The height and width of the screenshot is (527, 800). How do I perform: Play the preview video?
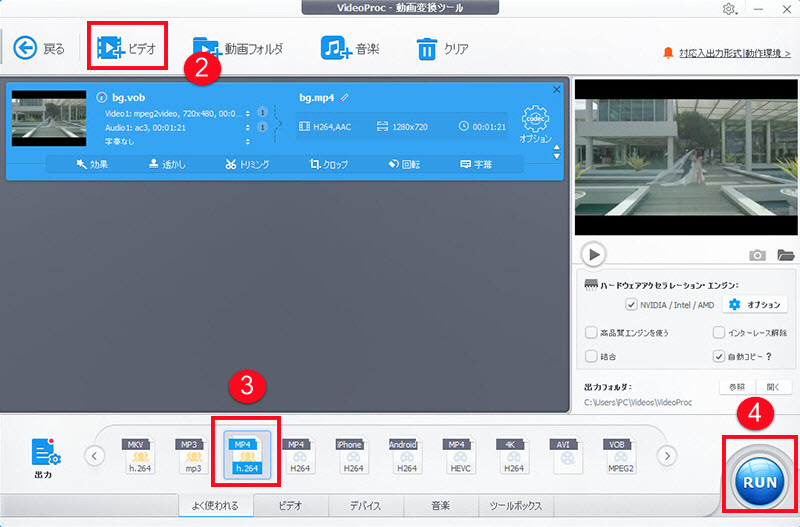(x=593, y=254)
